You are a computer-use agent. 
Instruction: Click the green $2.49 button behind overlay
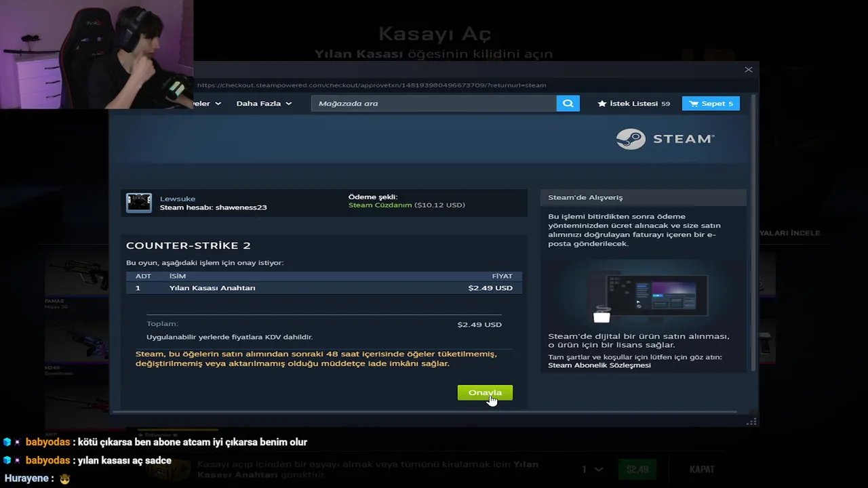pyautogui.click(x=637, y=469)
